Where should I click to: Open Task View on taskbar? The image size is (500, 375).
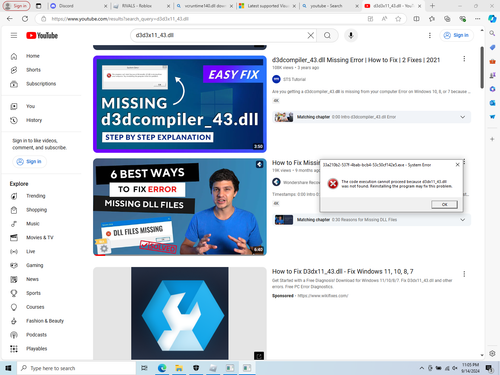(144, 368)
